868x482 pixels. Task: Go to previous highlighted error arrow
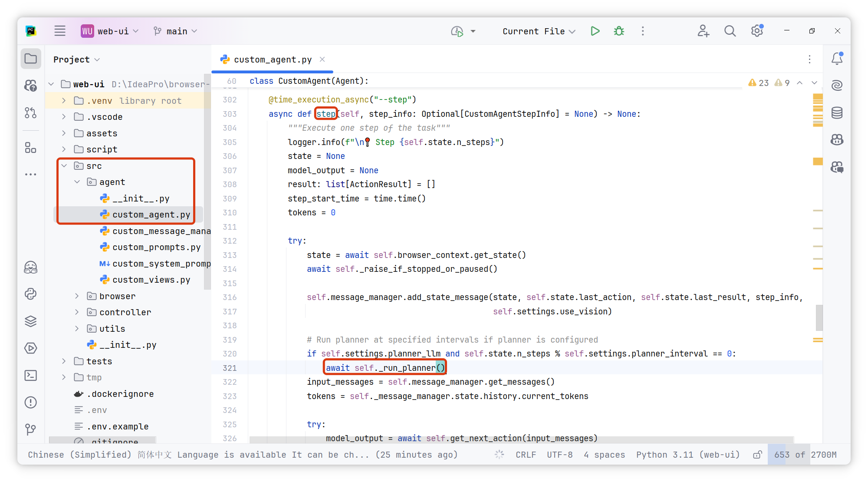pos(800,83)
